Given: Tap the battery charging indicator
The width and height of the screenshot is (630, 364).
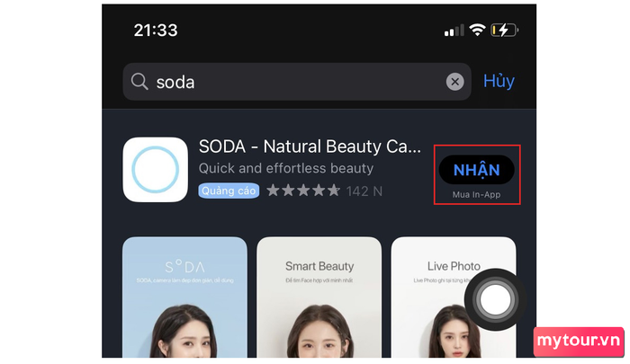Looking at the screenshot, I should pos(504,30).
